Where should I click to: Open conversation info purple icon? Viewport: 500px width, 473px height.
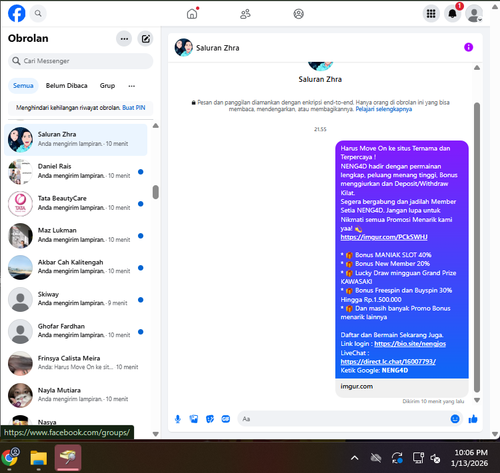[468, 47]
